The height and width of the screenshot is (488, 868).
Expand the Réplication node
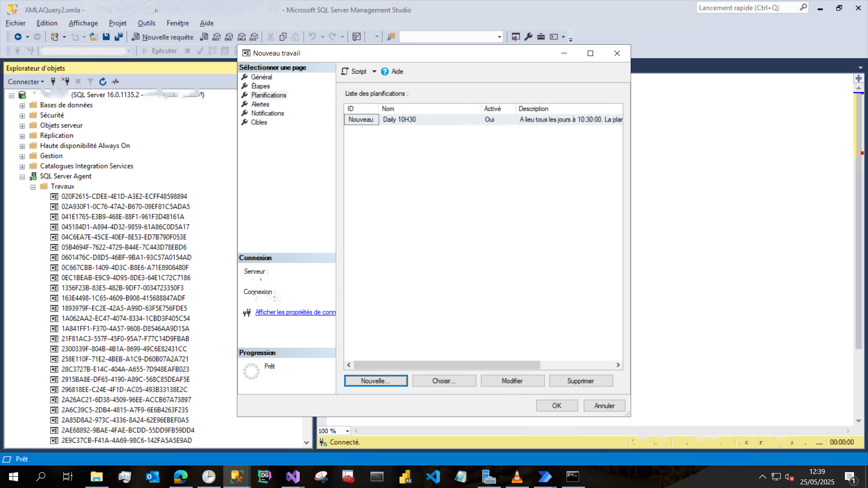pos(22,136)
